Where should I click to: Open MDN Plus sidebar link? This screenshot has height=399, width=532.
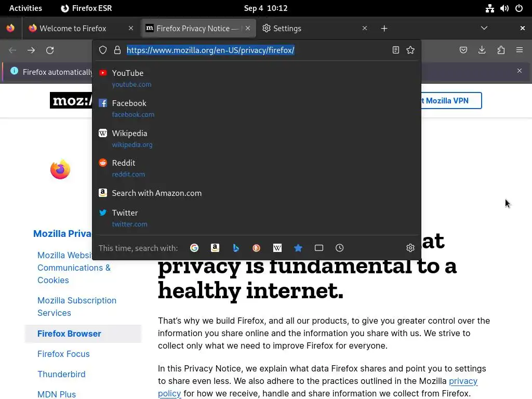(x=57, y=394)
